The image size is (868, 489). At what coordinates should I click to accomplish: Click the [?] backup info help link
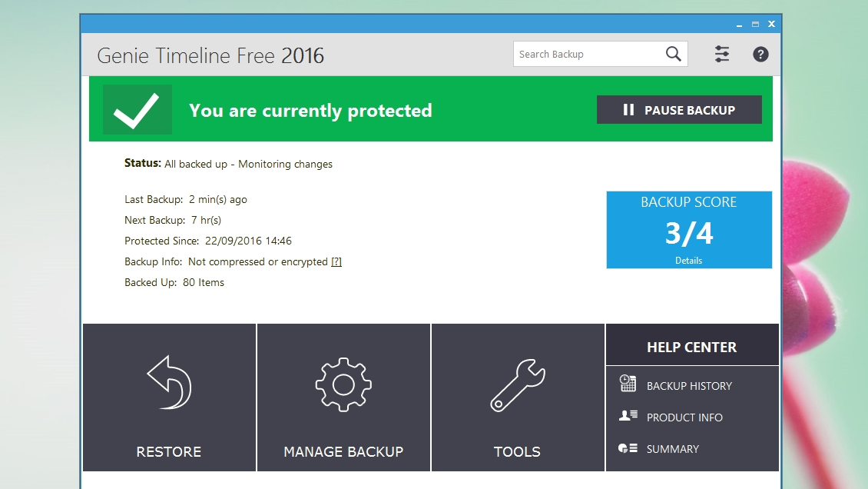[x=336, y=261]
